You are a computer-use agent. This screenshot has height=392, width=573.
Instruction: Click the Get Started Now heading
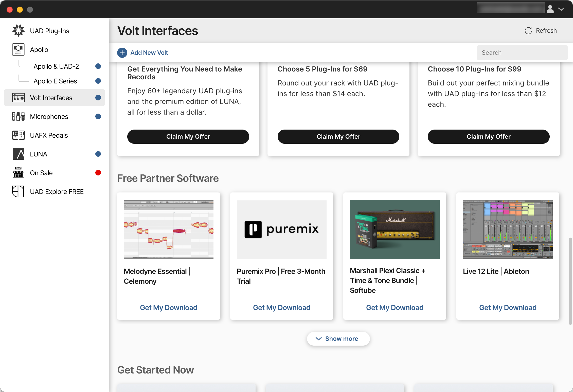pyautogui.click(x=156, y=370)
